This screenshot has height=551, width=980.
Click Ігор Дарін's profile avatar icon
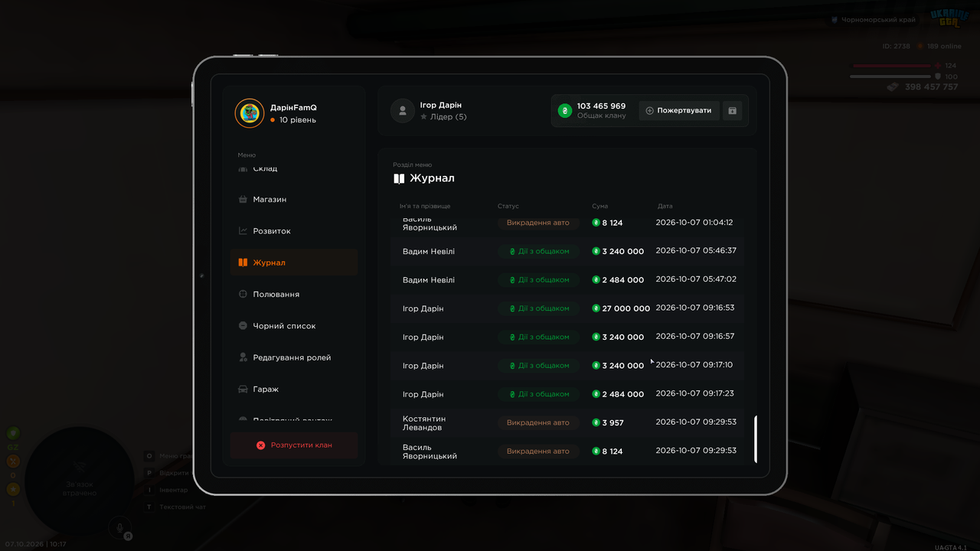click(403, 110)
